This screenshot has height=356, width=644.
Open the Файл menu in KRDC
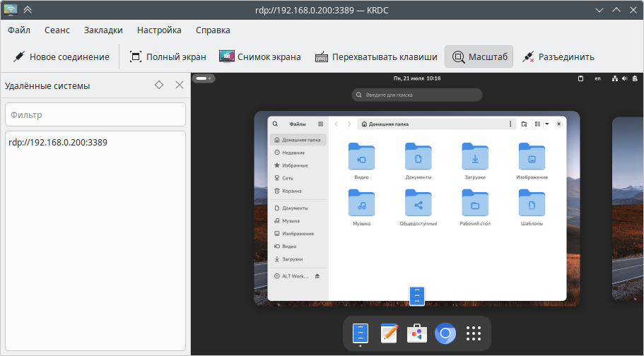point(19,30)
